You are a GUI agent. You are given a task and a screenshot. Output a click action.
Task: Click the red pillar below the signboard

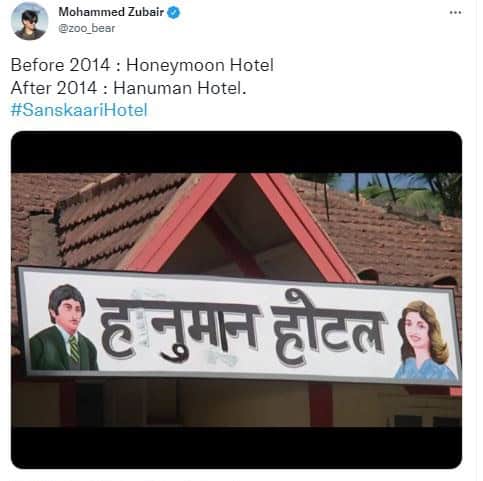coord(320,404)
